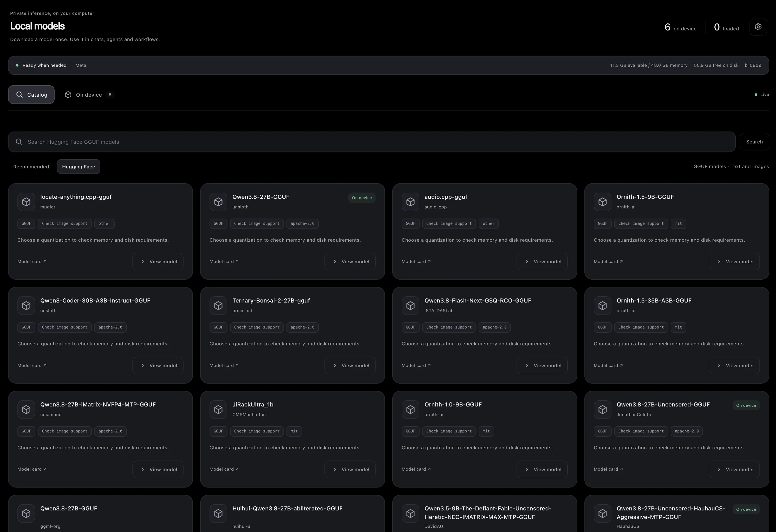Viewport: 776px width, 532px height.
Task: View model for Qwen3-Coder-30B-A3B-Instruct-GGUF
Action: click(x=158, y=365)
